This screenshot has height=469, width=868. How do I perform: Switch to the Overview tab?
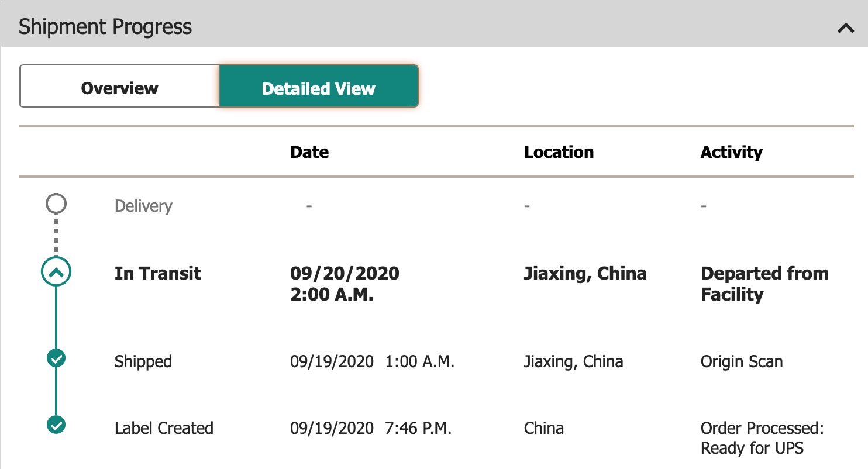(x=119, y=88)
